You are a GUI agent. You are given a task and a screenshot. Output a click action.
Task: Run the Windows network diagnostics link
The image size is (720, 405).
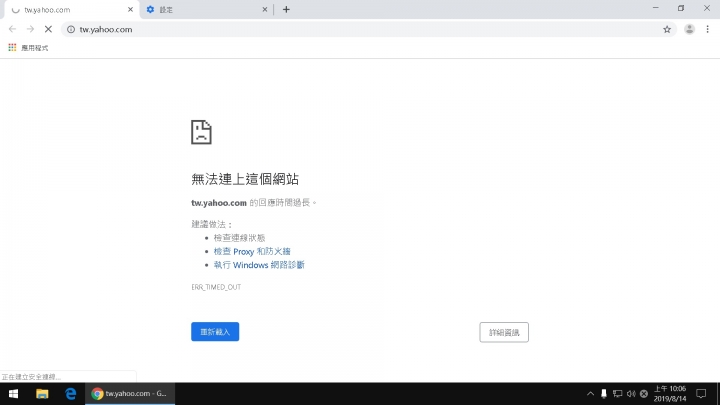click(259, 265)
